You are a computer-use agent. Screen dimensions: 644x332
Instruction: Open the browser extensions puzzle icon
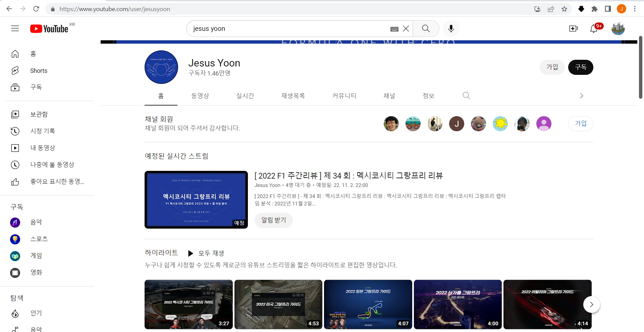[x=594, y=9]
